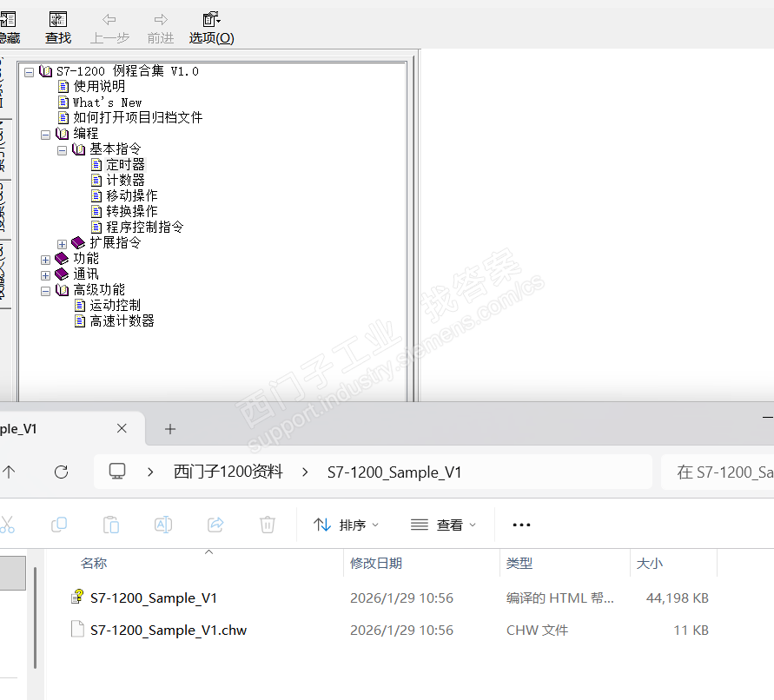Click the purple book icon beside 功能
Image resolution: width=774 pixels, height=700 pixels.
62,259
